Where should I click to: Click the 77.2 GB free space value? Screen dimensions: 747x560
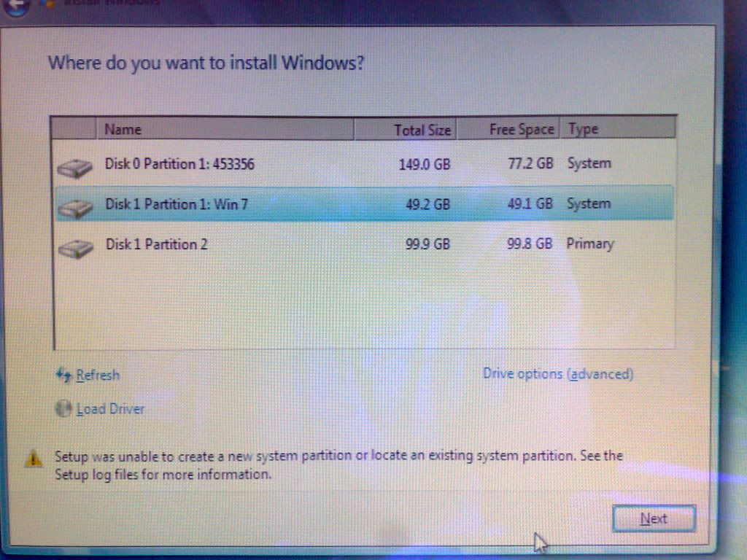coord(531,164)
